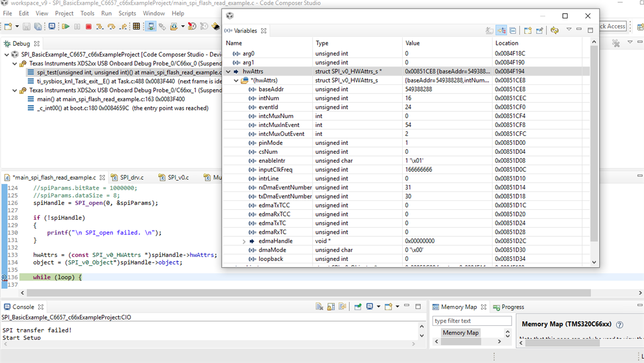This screenshot has width=644, height=363.
Task: Click Collapse All in Variables view
Action: tap(513, 31)
